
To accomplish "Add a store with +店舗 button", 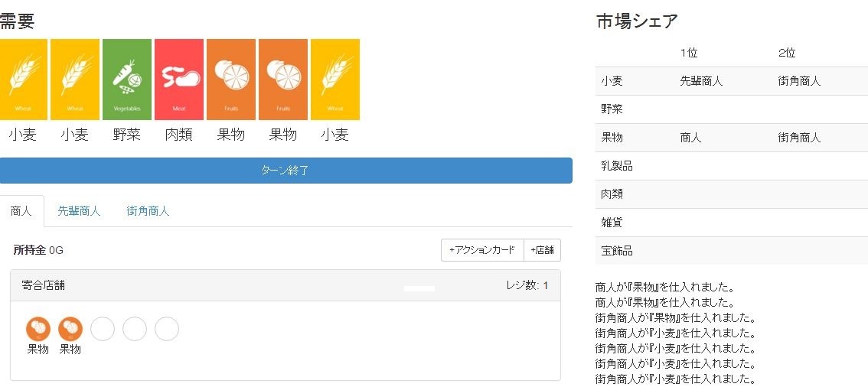I will click(x=542, y=250).
